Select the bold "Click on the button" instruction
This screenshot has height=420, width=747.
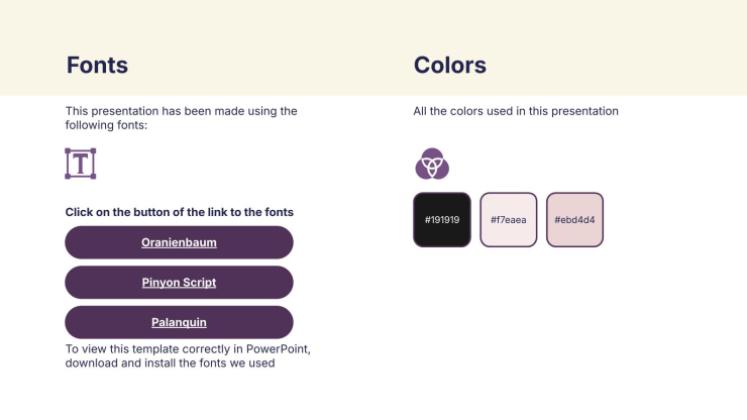tap(179, 212)
